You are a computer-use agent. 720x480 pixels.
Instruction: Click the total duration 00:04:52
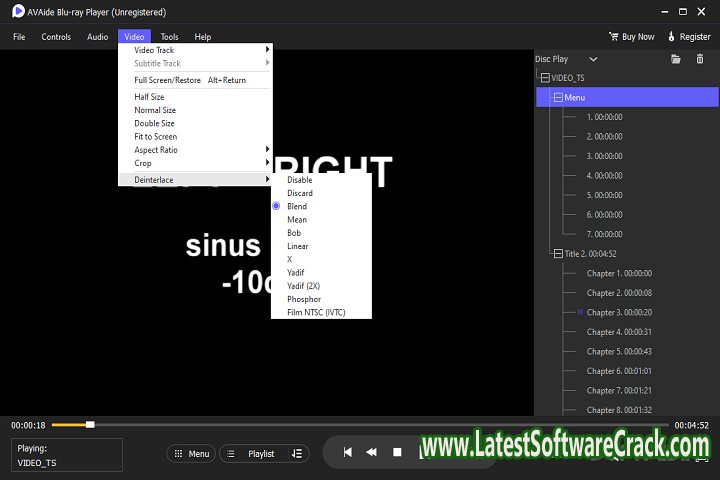click(x=692, y=425)
